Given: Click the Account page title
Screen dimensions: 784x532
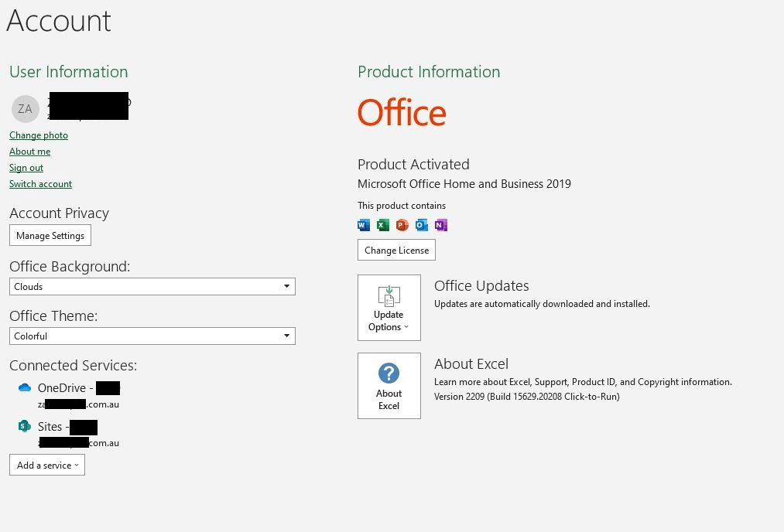Looking at the screenshot, I should coord(59,21).
